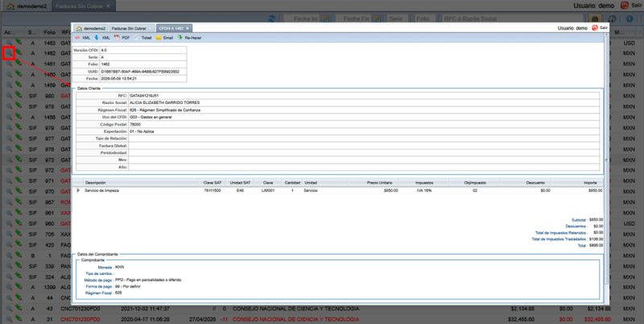Export the CFDI as PDF

(x=122, y=38)
